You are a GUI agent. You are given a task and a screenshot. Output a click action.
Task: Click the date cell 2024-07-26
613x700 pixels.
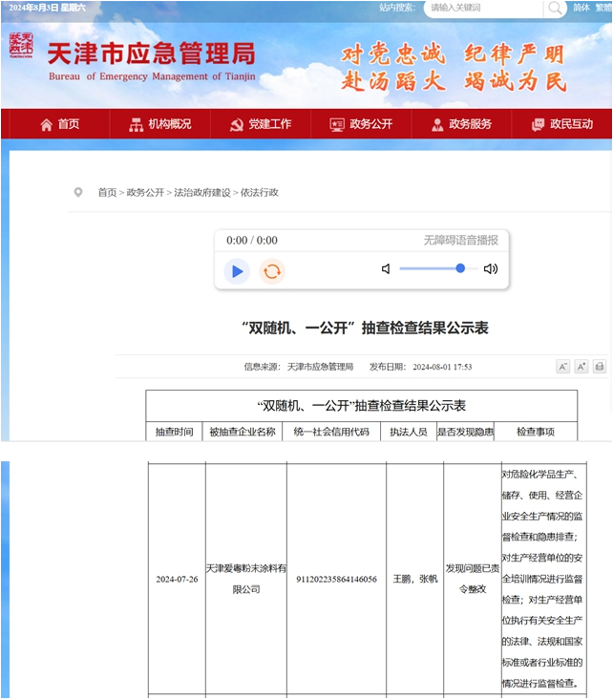177,579
